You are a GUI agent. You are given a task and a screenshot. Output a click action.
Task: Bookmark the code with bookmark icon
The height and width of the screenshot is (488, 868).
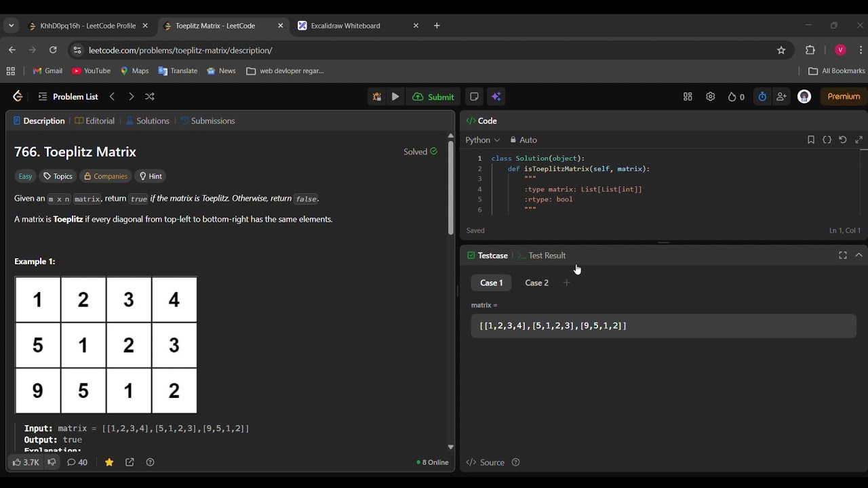point(811,140)
